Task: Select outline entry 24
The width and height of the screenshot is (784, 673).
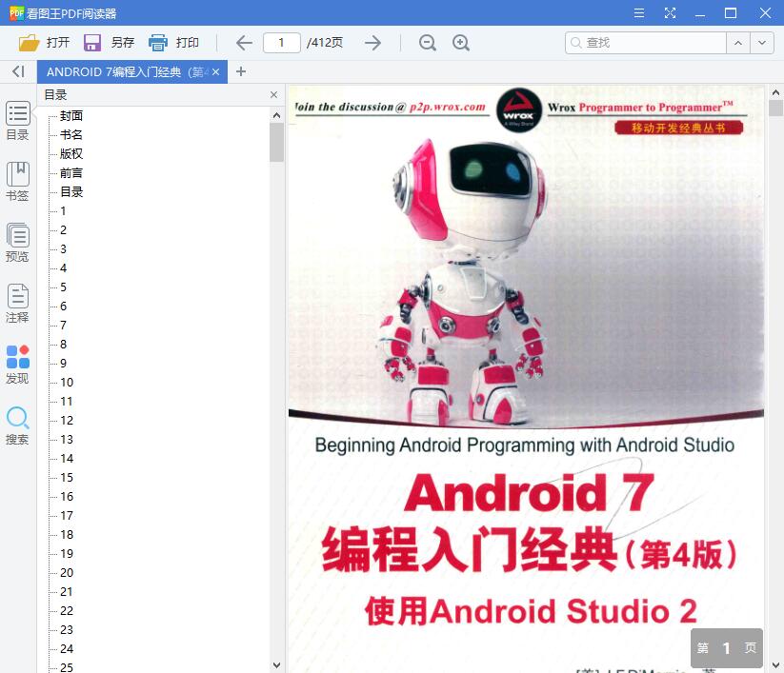Action: click(67, 649)
